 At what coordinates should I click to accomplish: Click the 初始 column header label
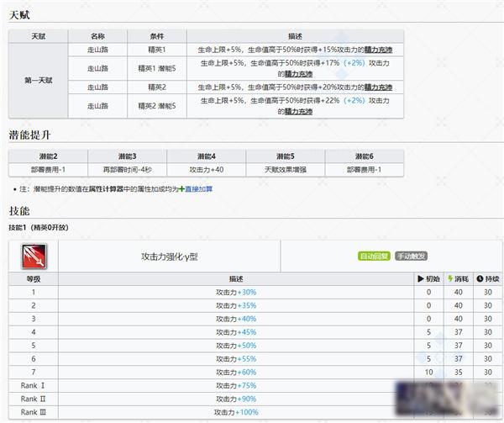[x=433, y=279]
